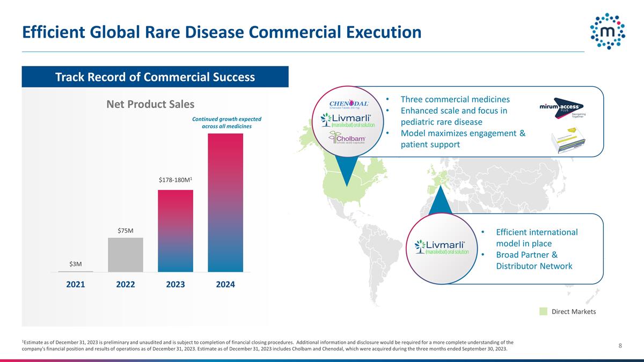Click the 'Enhanced scale and focus' bullet
The width and height of the screenshot is (644, 362).
[454, 116]
